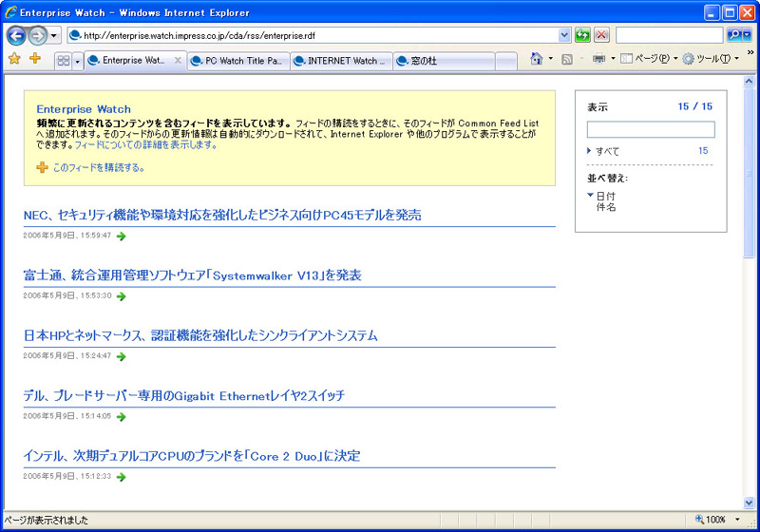Click the yellow plus subscribe icon
This screenshot has width=760, height=532.
[x=42, y=167]
